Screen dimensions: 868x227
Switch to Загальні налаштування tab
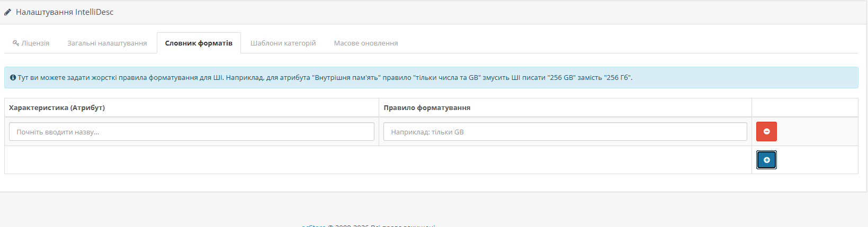pos(107,43)
